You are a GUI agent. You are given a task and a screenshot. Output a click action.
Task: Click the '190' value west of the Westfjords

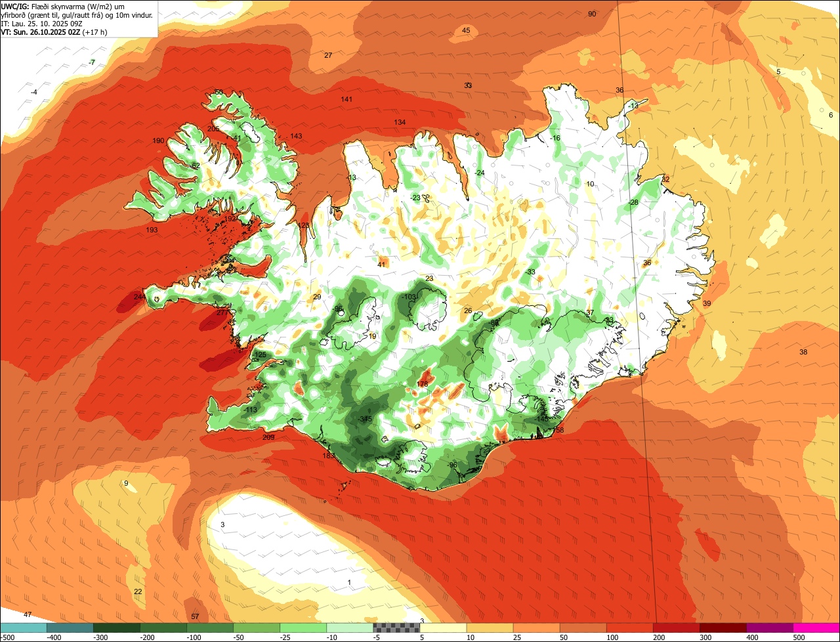pyautogui.click(x=158, y=140)
